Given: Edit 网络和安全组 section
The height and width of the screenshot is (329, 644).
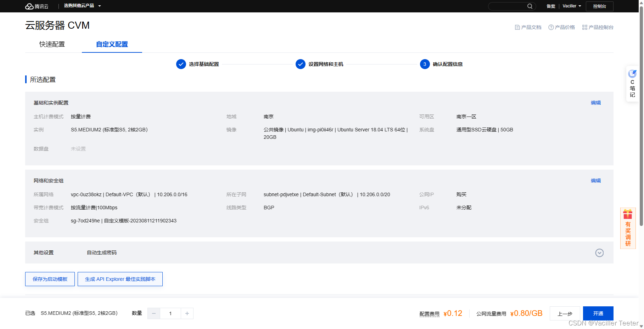Looking at the screenshot, I should [x=596, y=181].
